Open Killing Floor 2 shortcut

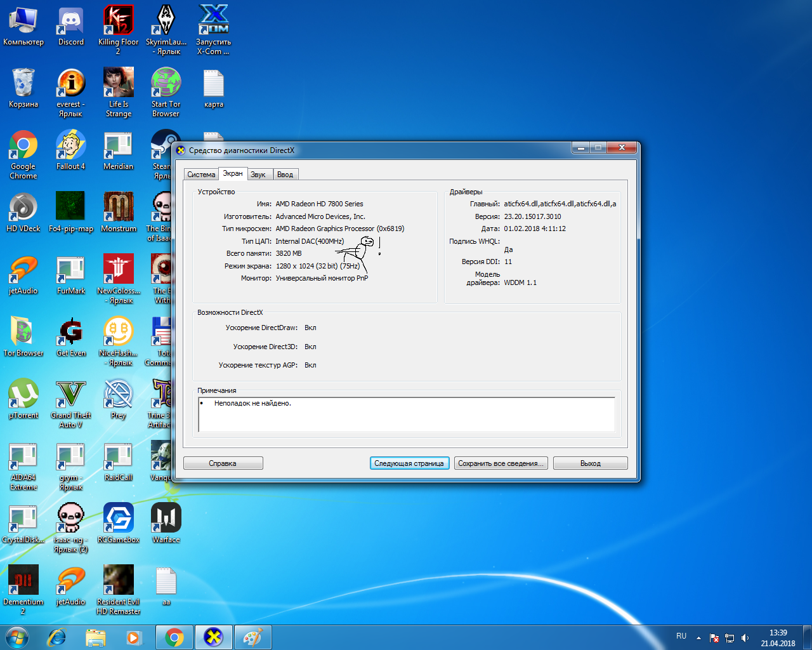tap(119, 30)
